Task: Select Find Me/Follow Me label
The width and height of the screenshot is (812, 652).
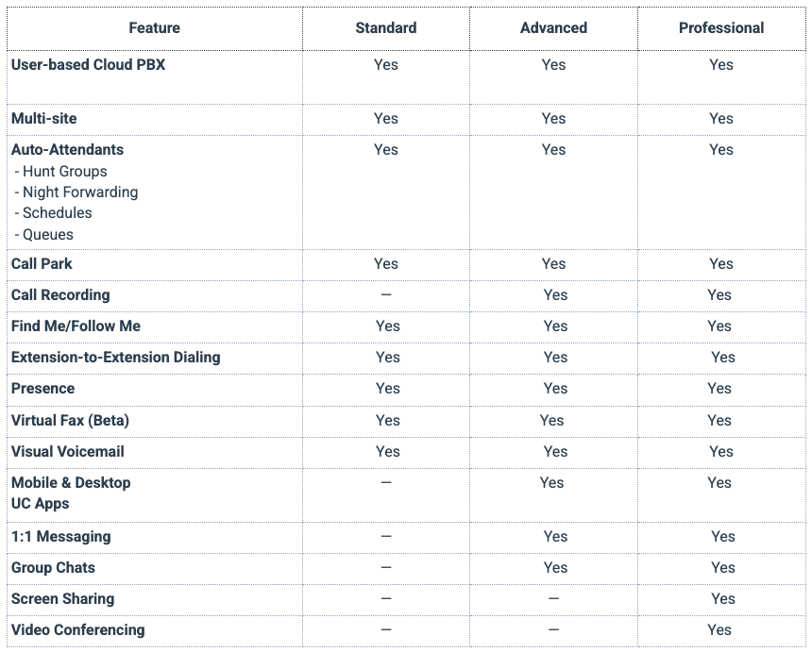Action: coord(76,326)
